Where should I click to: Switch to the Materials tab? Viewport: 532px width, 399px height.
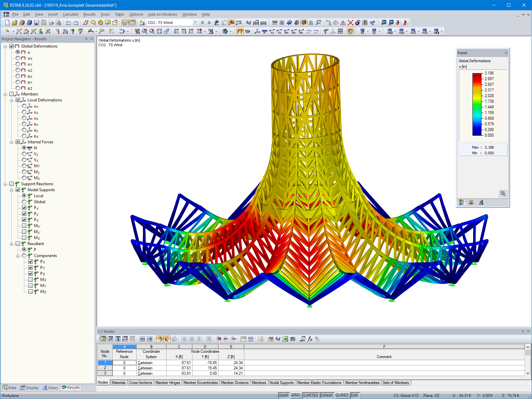119,383
